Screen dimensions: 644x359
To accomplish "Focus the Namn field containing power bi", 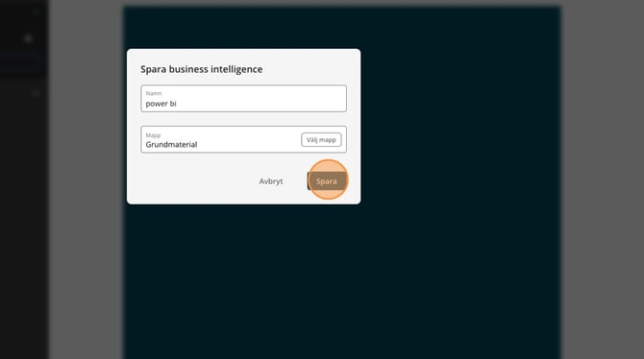I will (x=243, y=99).
